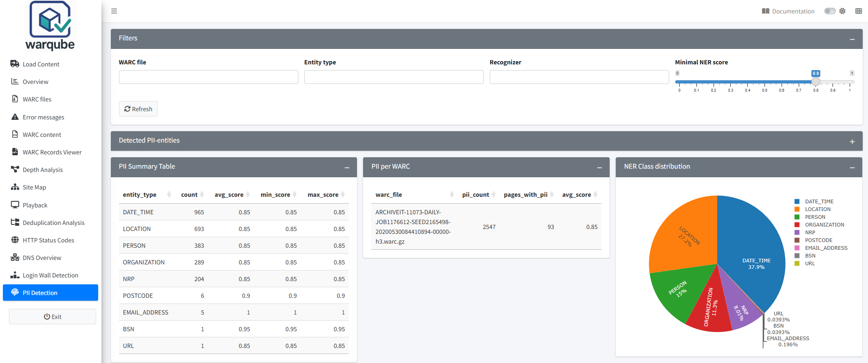868x363 pixels.
Task: Click the Login Wall Detection icon
Action: pos(15,275)
